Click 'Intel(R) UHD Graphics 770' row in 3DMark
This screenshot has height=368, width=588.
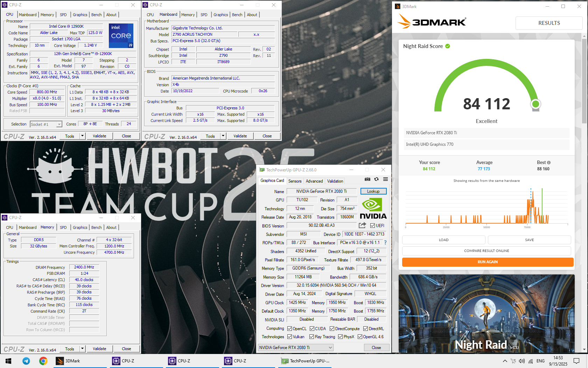[486, 144]
